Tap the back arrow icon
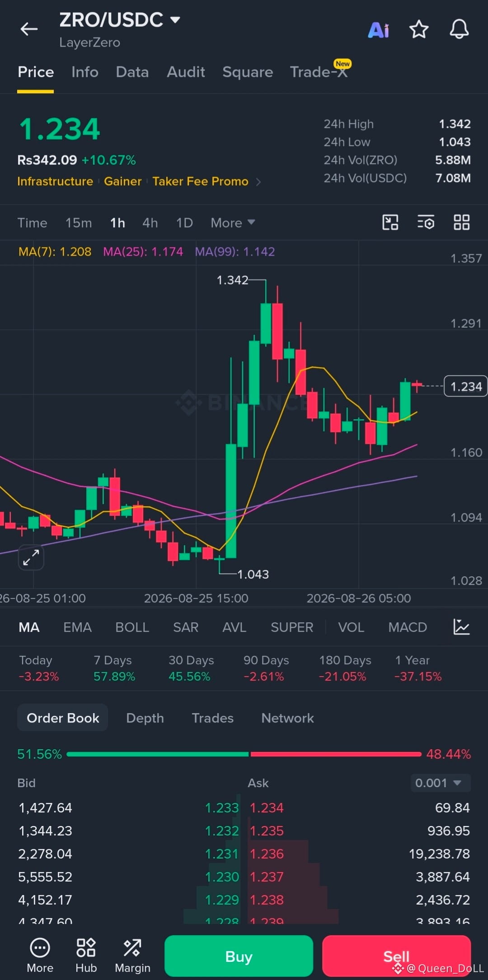 29,29
